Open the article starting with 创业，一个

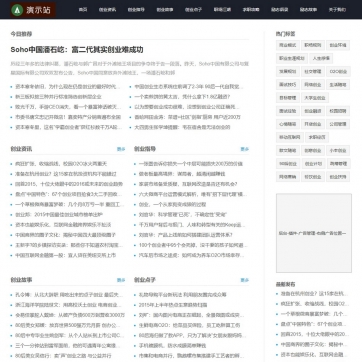(x=172, y=204)
